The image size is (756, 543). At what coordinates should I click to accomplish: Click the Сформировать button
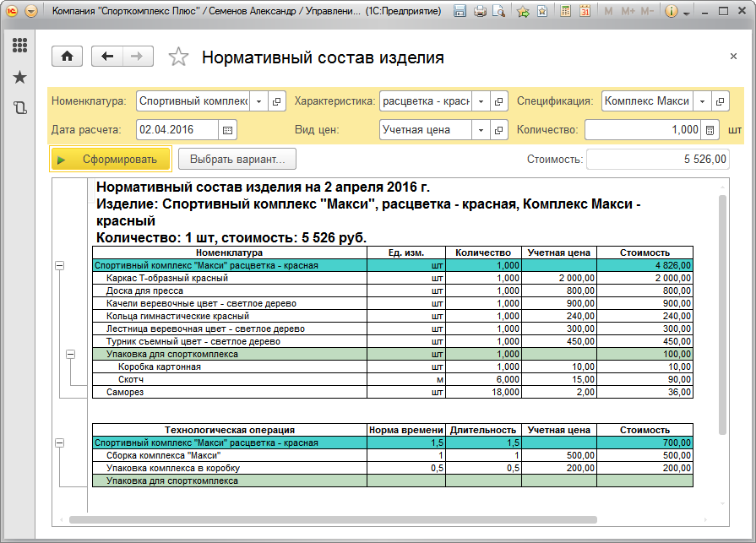pos(111,160)
